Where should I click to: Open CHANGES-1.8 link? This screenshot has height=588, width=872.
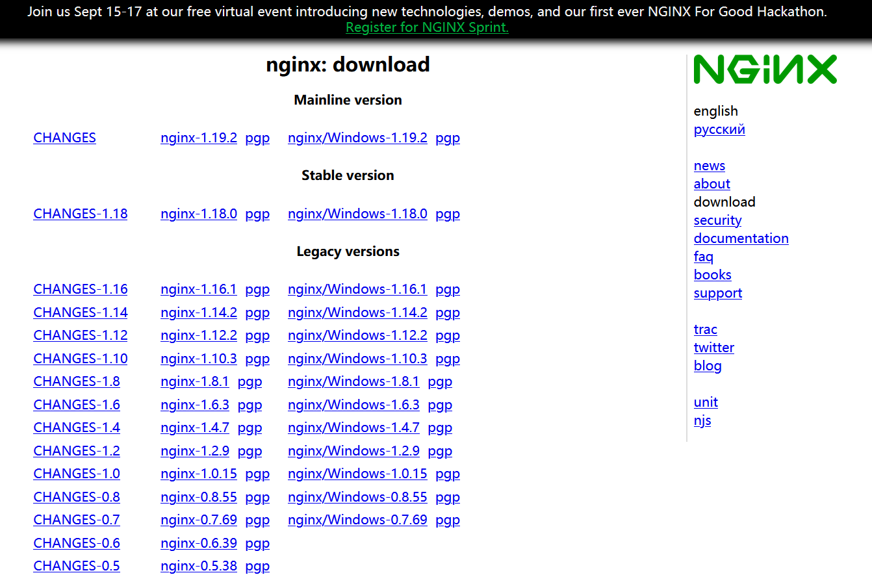[x=77, y=381]
